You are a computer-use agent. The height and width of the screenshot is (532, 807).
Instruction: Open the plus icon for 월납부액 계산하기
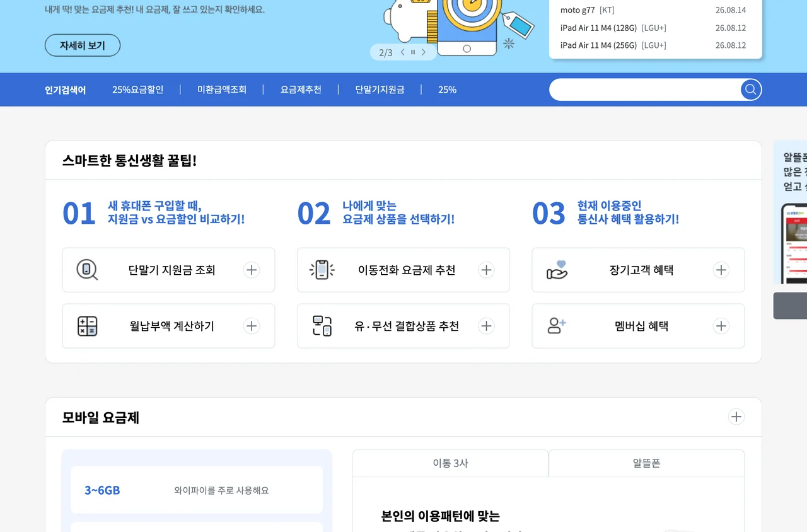(x=252, y=326)
